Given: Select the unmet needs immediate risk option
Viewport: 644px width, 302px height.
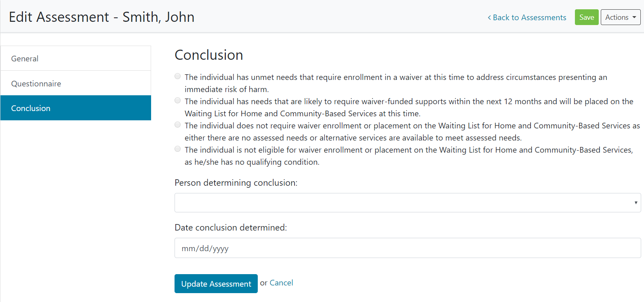Looking at the screenshot, I should 178,76.
